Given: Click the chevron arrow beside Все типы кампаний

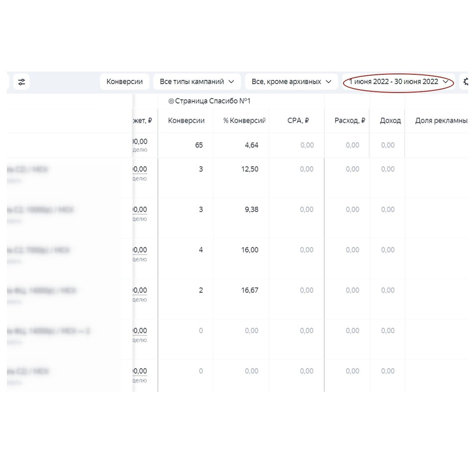Looking at the screenshot, I should 231,82.
